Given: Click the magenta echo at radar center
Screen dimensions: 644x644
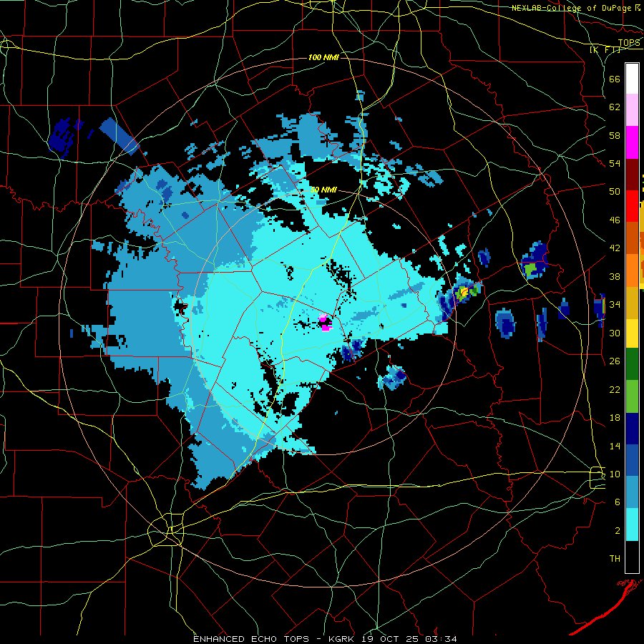Looking at the screenshot, I should pos(326,323).
